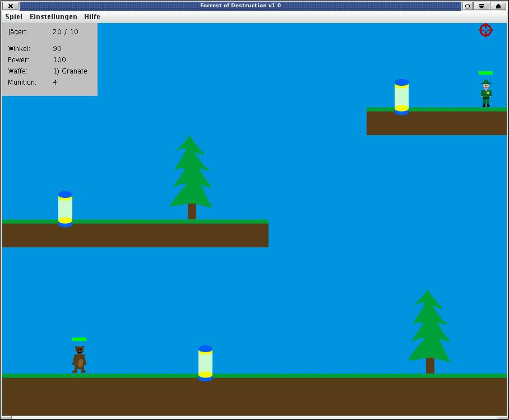Click the Winkel: label

(19, 48)
